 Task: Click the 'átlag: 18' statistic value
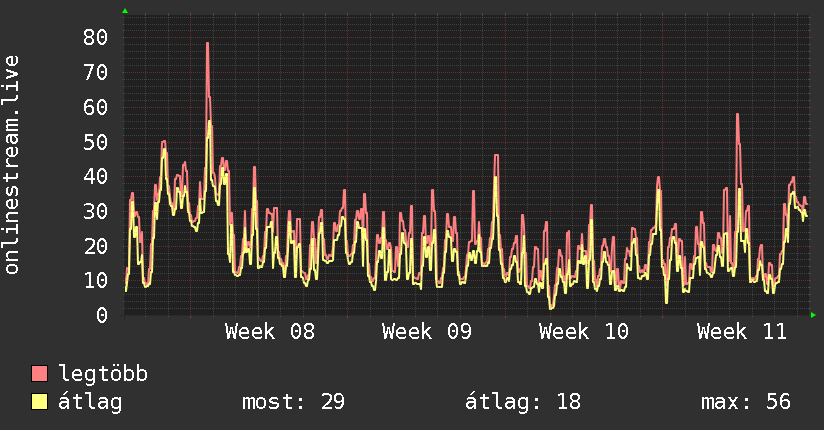523,402
